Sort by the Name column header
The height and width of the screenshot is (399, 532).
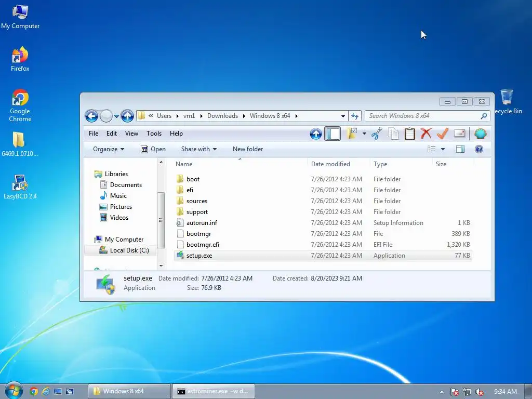[x=240, y=164]
